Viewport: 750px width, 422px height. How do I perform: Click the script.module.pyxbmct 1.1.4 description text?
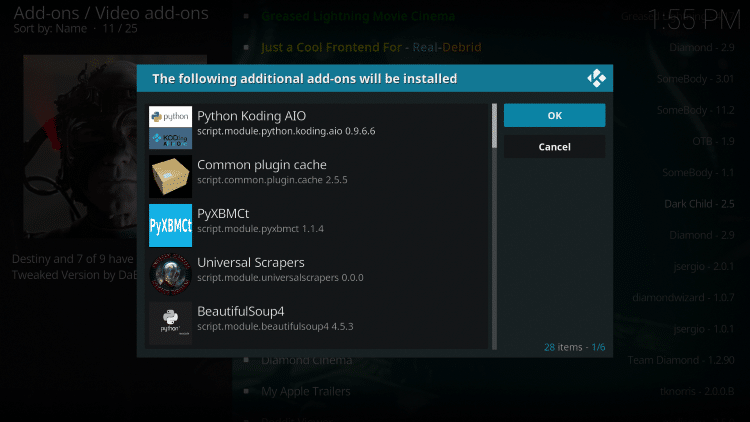click(x=260, y=229)
